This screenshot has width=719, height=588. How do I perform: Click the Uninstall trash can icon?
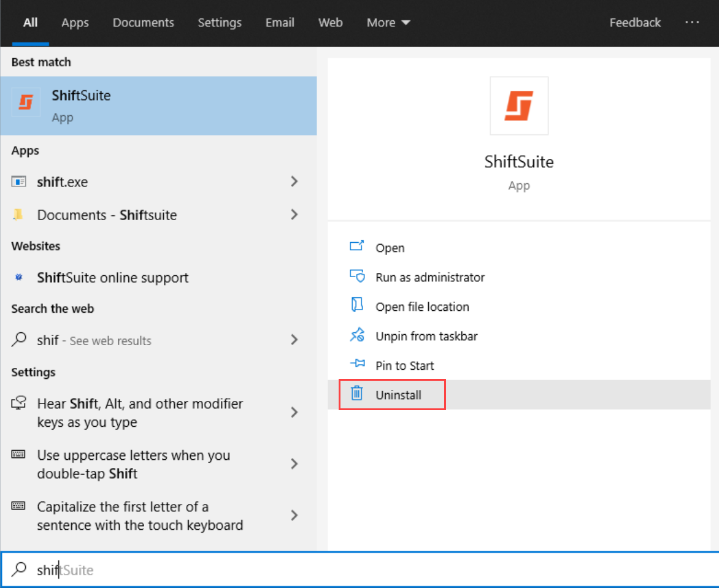357,393
